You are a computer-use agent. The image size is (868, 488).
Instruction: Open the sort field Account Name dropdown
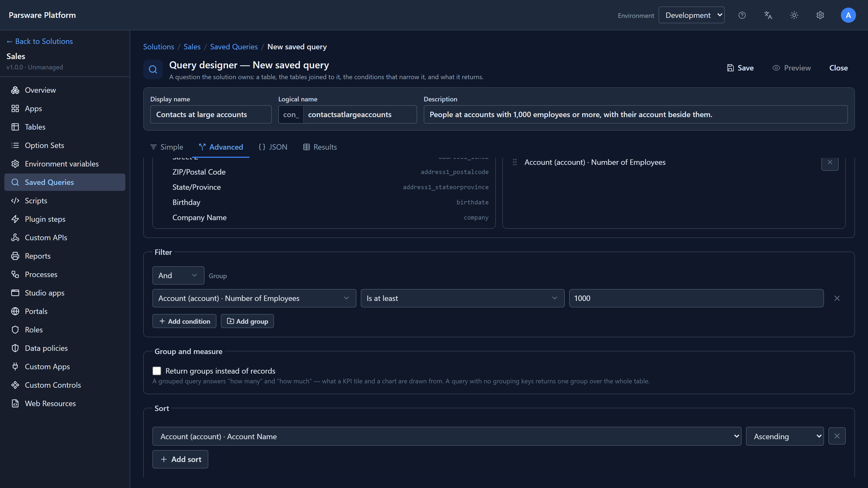447,436
